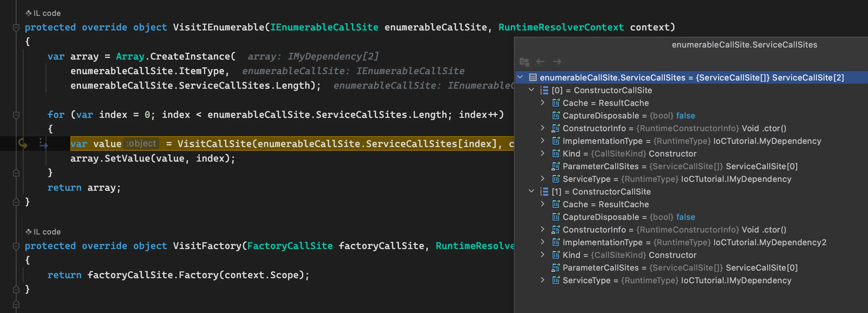Viewport: 868px width, 313px height.
Task: Expand Cache = ResultCache under item [0]
Action: 542,103
